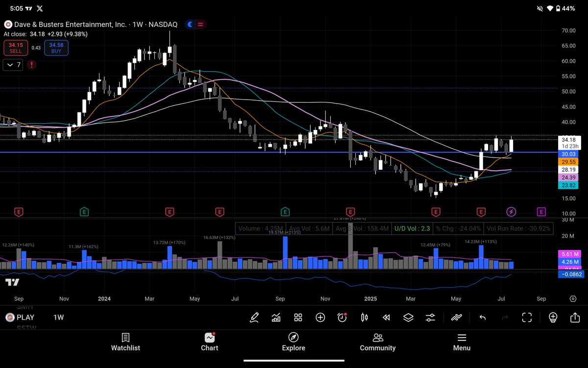This screenshot has width=588, height=368.
Task: Tap the white 28.19 price label
Action: click(x=569, y=169)
